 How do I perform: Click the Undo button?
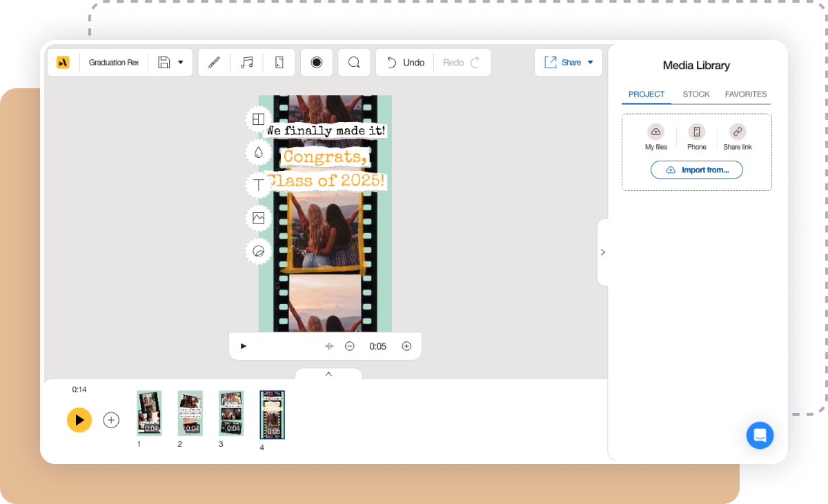coord(404,62)
